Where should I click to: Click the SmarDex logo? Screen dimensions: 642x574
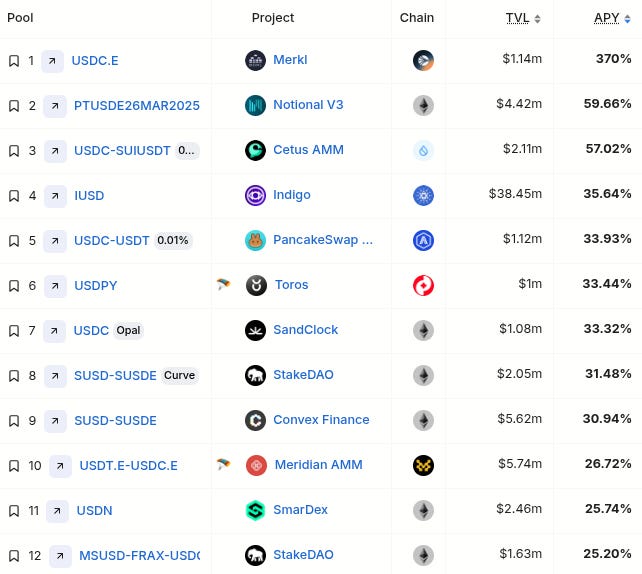click(x=255, y=511)
